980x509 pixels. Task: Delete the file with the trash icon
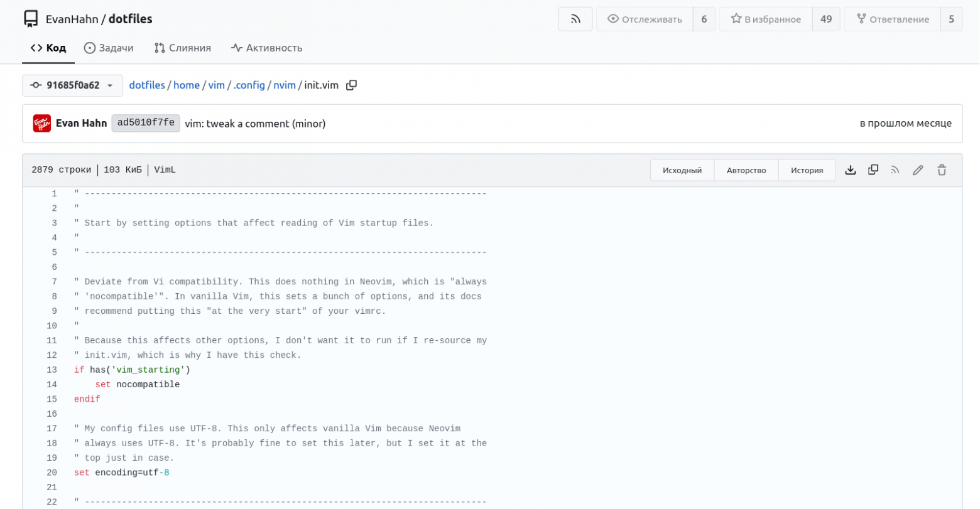coord(941,170)
